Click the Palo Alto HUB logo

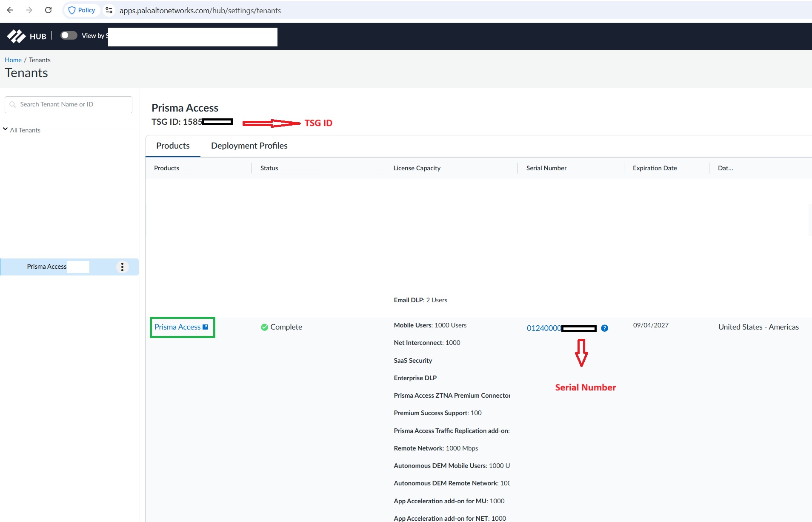click(26, 36)
